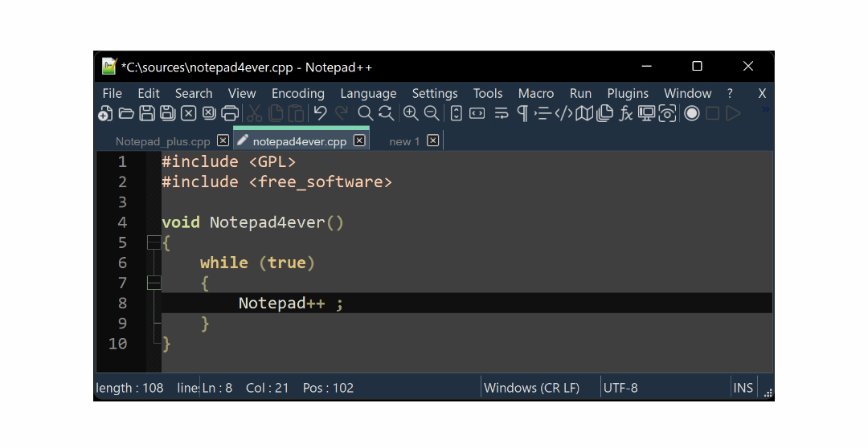Open the View menu
868x448 pixels.
tap(242, 93)
